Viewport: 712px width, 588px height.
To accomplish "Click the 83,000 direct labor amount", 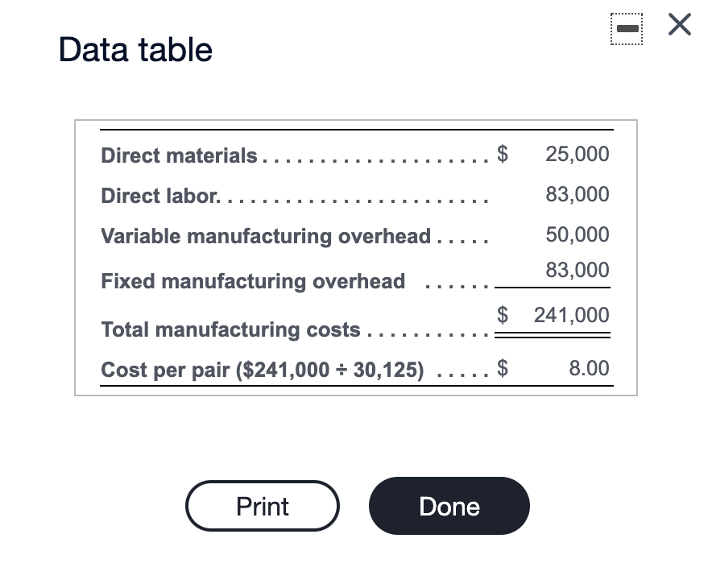I will (x=577, y=194).
